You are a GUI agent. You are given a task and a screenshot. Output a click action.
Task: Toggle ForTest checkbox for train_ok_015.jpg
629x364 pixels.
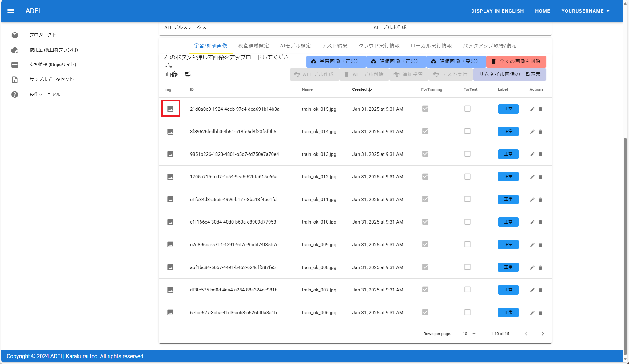[x=467, y=109]
